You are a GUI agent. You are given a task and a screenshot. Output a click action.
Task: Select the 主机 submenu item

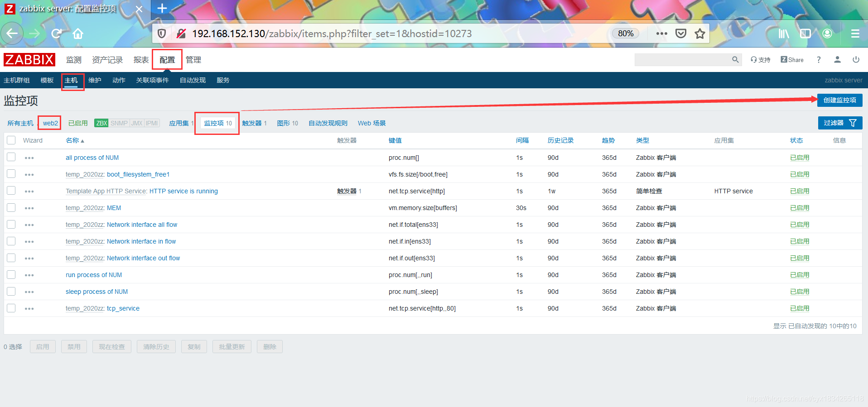coord(71,80)
